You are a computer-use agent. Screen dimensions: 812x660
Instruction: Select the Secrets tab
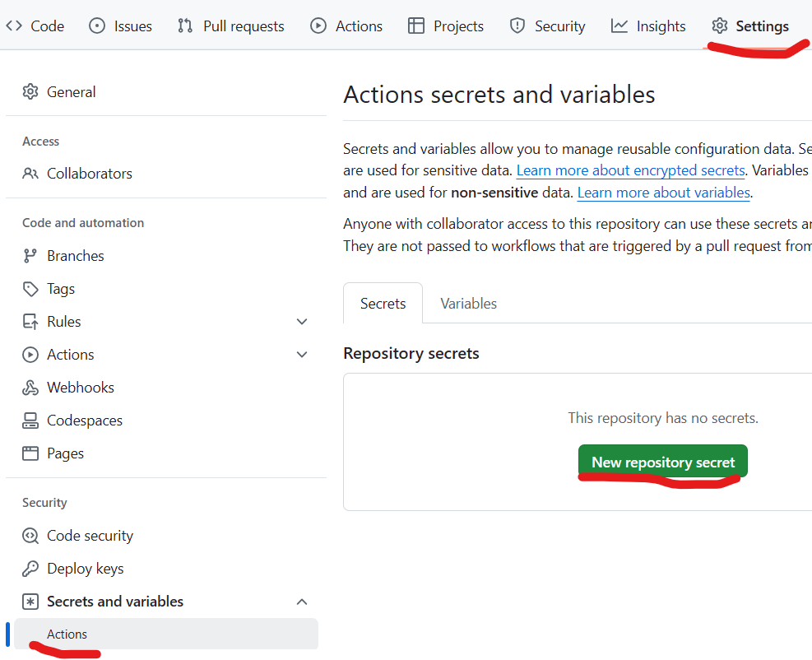(383, 304)
